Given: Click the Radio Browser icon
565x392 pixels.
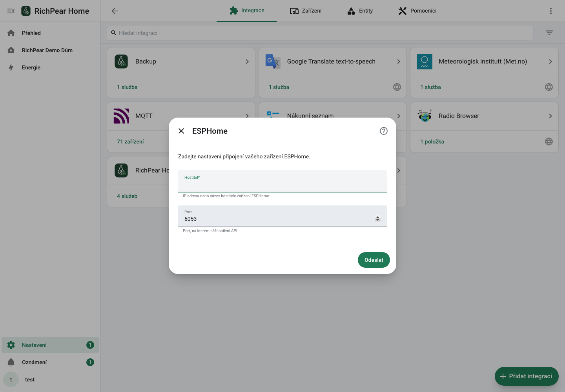Looking at the screenshot, I should point(425,116).
